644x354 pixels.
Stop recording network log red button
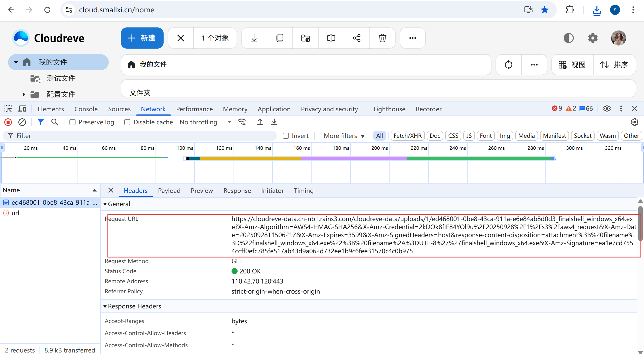[x=8, y=122]
